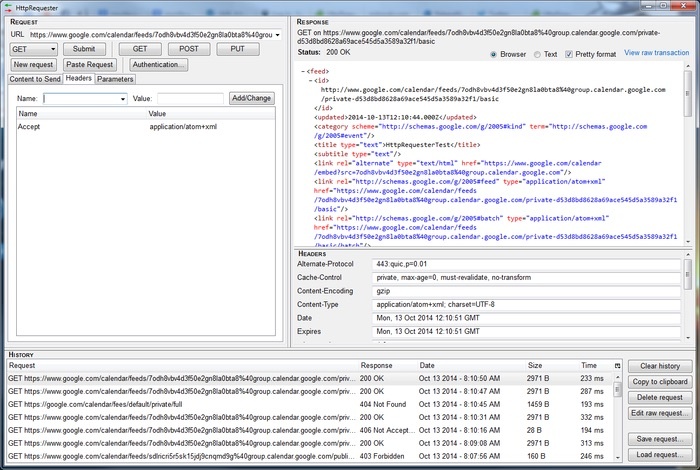Collapse the feed XML node
Screen dimensions: 700x470
click(x=303, y=71)
